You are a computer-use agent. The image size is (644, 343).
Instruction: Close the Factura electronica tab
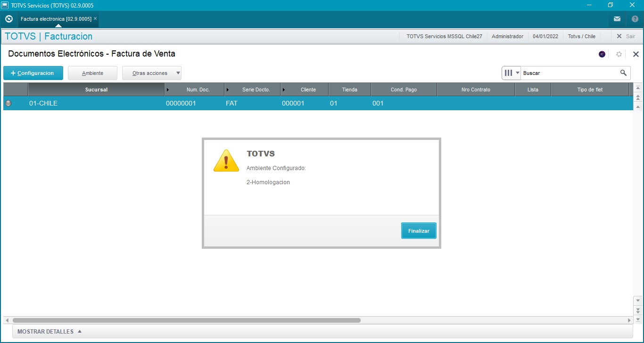(95, 19)
